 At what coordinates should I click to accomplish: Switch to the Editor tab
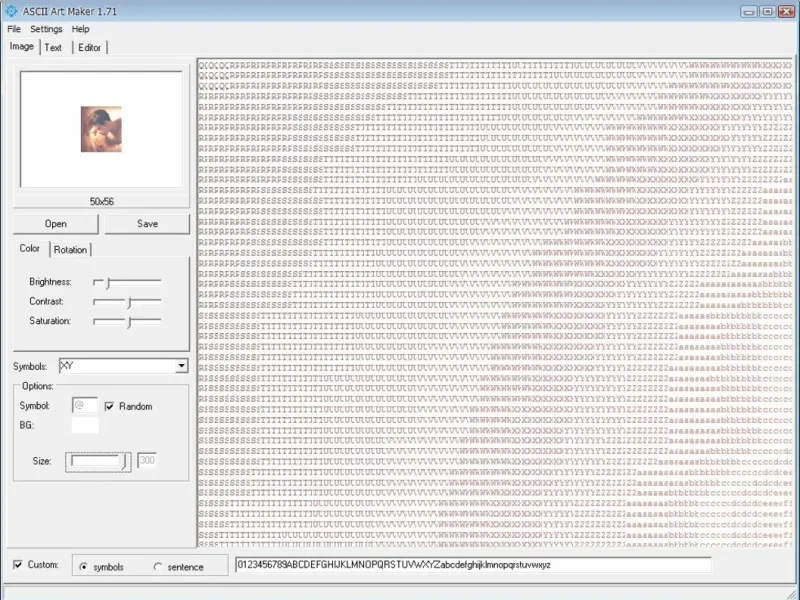coord(89,47)
